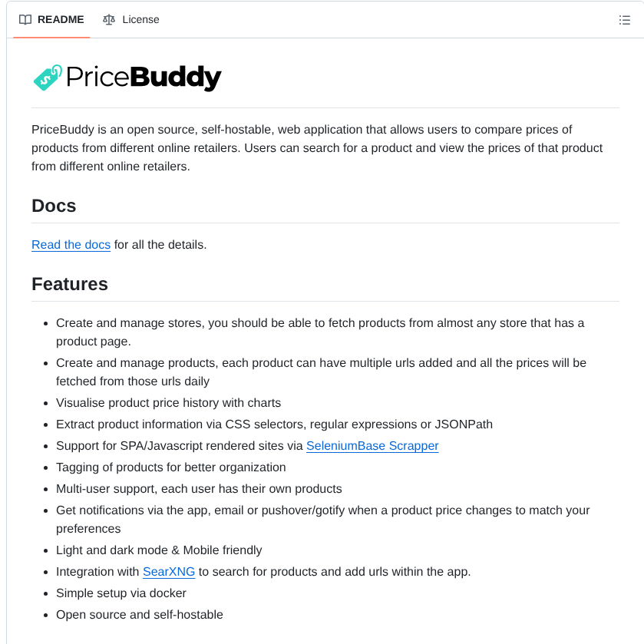The image size is (644, 644).
Task: Click the price history charts bullet
Action: [x=168, y=402]
